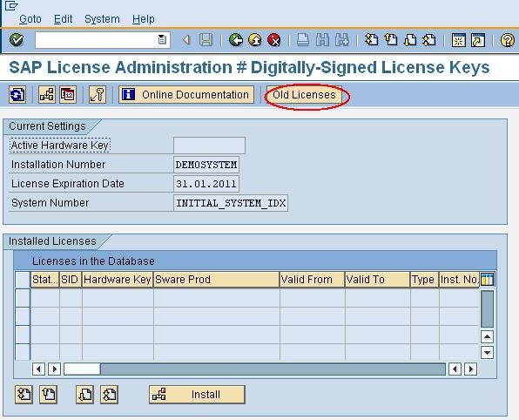Click the Find Next binoculars icon
This screenshot has width=519, height=420.
342,40
